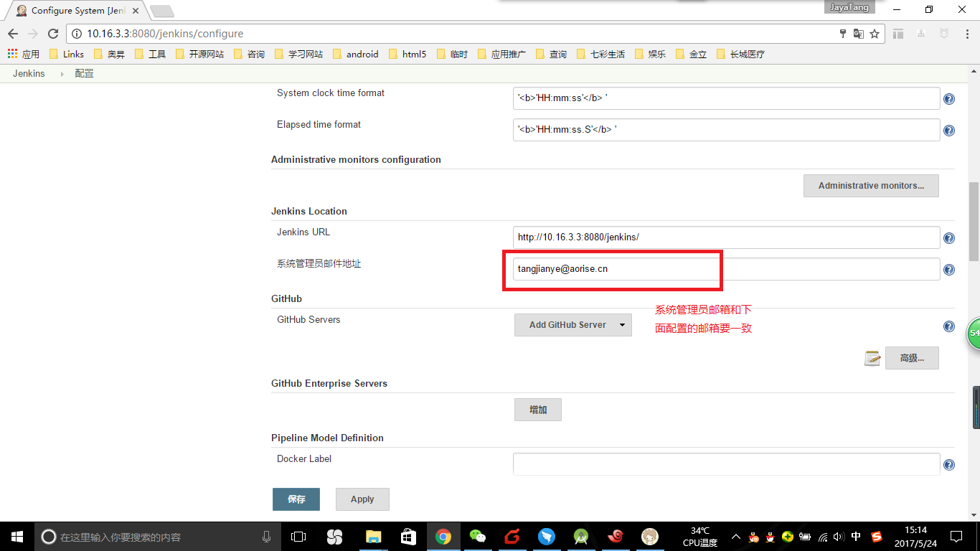Go to Jenkins breadcrumb home
980x551 pixels.
29,73
